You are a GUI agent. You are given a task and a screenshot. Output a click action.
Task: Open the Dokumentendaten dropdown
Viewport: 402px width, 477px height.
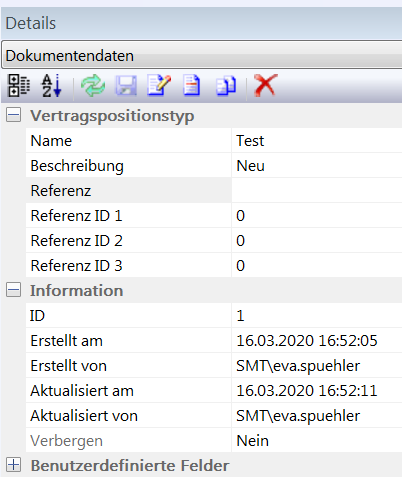[x=203, y=55]
